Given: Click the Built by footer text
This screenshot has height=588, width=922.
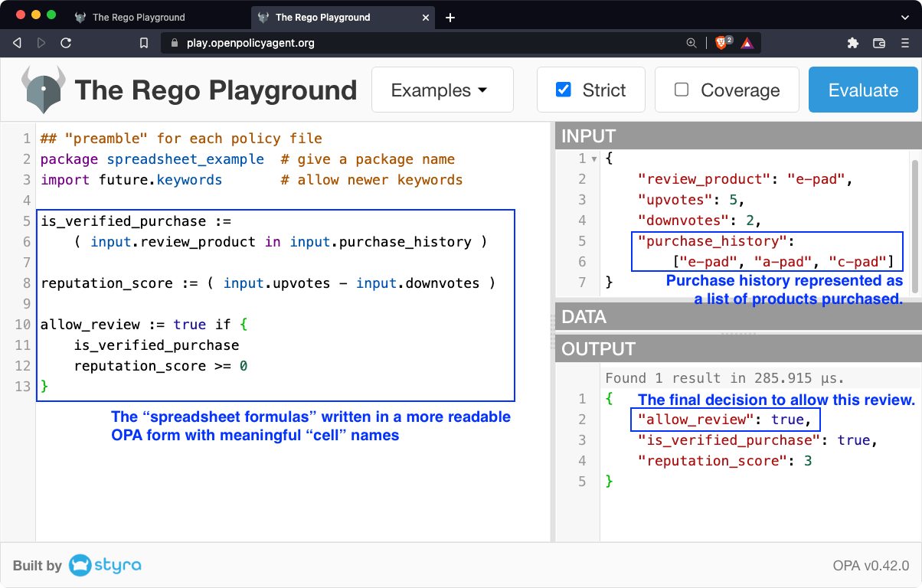Looking at the screenshot, I should click(37, 566).
